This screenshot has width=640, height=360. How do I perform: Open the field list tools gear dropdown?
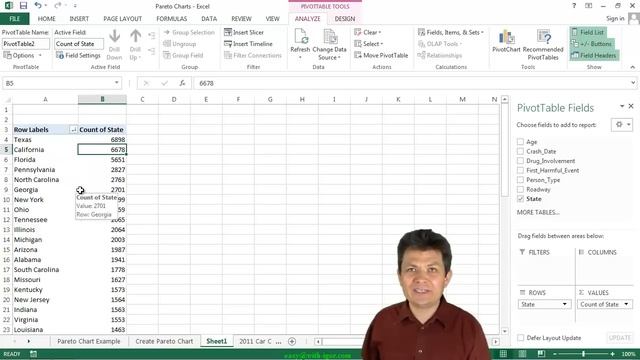pos(622,124)
